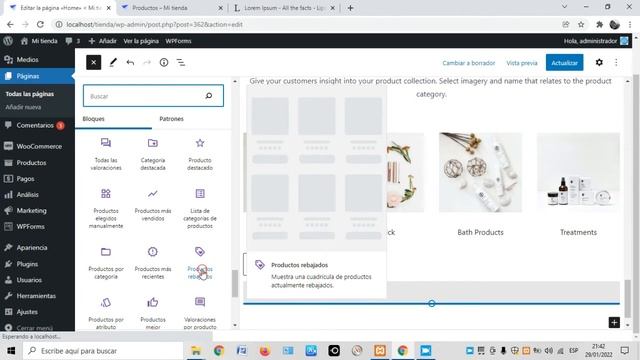Image resolution: width=640 pixels, height=360 pixels.
Task: Open the WordPress logo menu
Action: pos(8,41)
